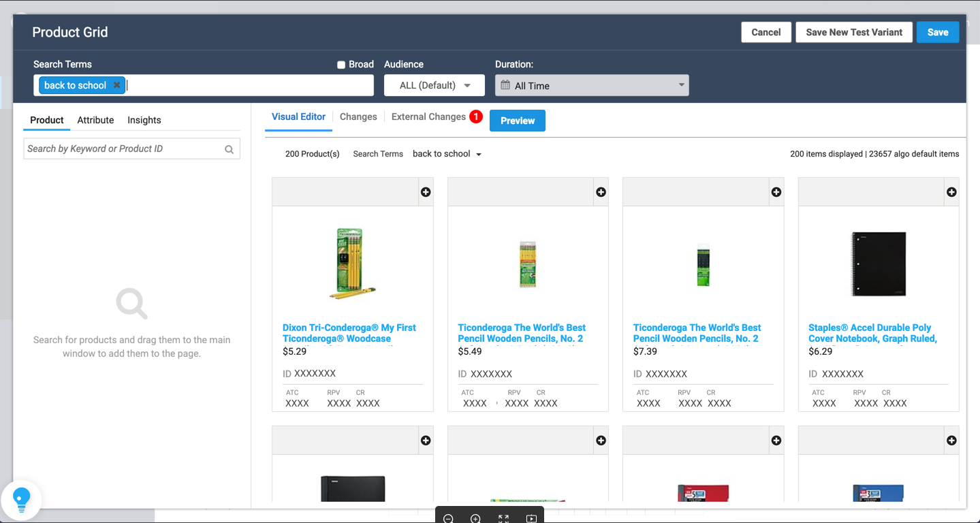The image size is (980, 523).
Task: Switch to the Attribute tab
Action: click(95, 120)
